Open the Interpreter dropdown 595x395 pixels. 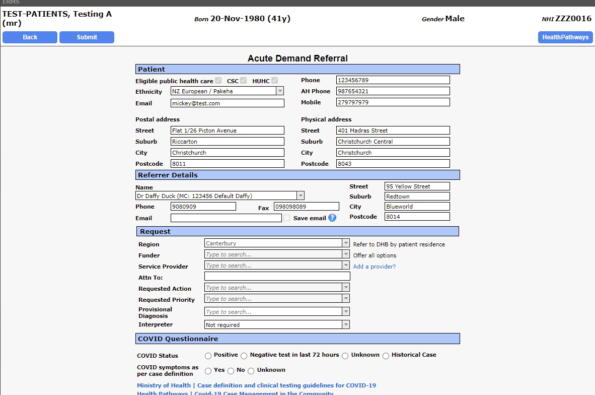pos(345,324)
